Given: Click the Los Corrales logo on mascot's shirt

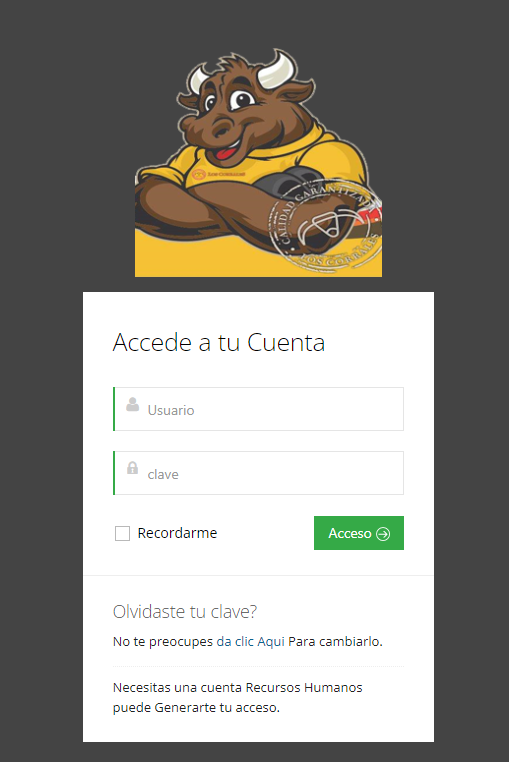Looking at the screenshot, I should [x=218, y=174].
